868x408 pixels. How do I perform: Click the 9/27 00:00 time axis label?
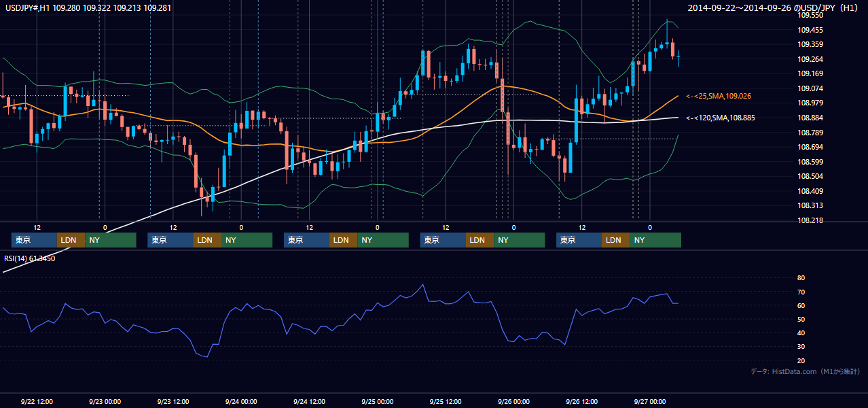coord(650,401)
